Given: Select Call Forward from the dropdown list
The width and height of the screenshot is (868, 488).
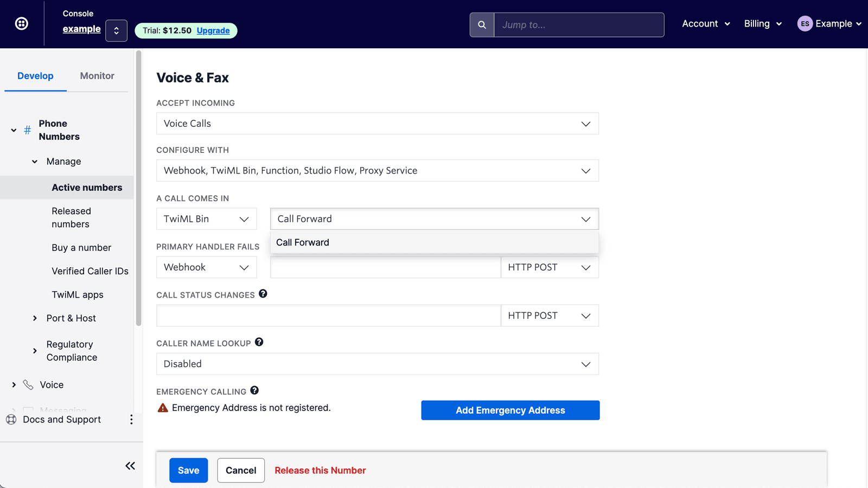Looking at the screenshot, I should tap(303, 242).
